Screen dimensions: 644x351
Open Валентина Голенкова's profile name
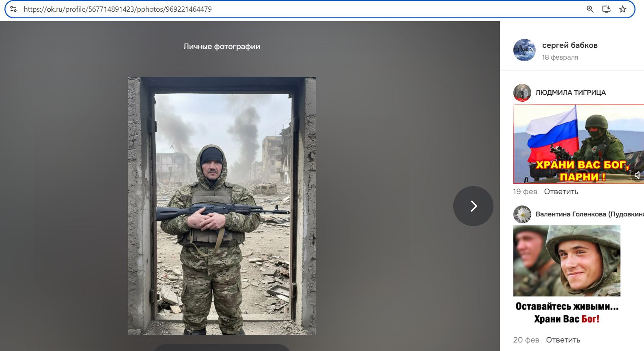[588, 214]
